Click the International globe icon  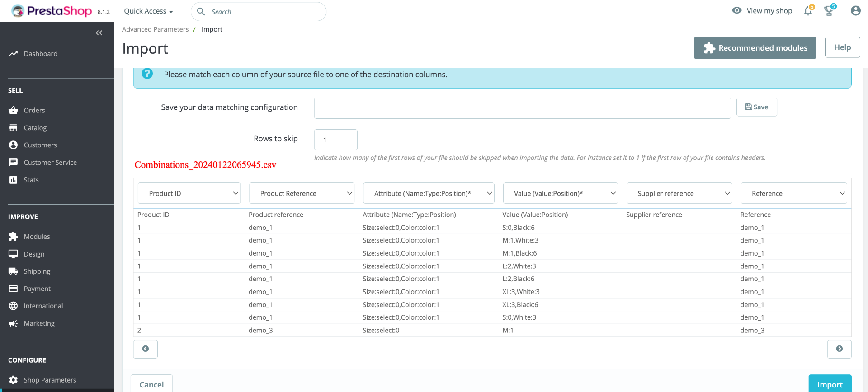click(13, 306)
